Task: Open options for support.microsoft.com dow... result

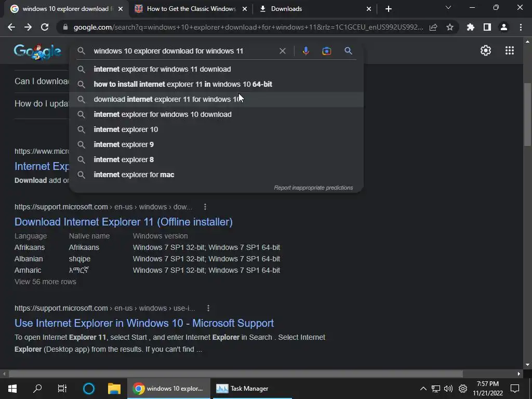Action: coord(205,207)
